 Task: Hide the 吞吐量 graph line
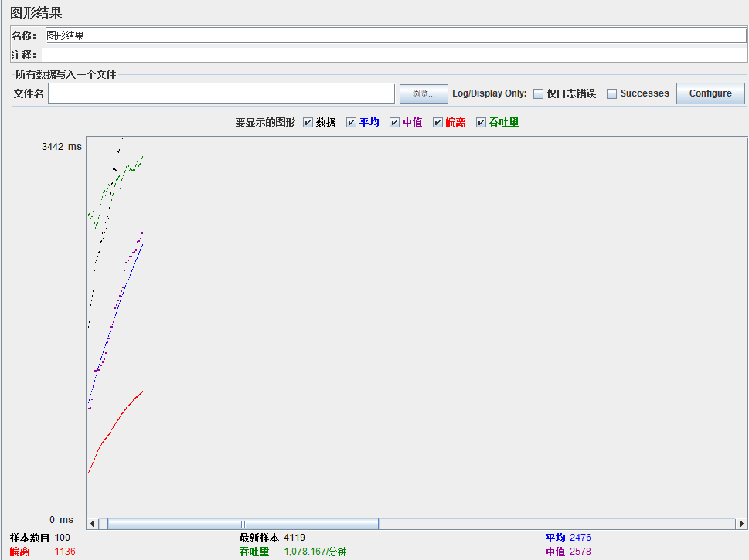[x=481, y=123]
